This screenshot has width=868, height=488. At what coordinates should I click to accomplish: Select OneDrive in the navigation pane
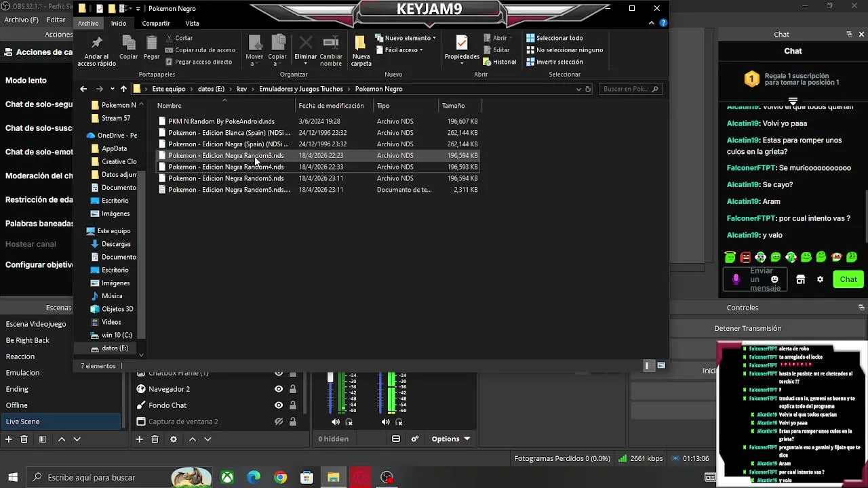(112, 136)
